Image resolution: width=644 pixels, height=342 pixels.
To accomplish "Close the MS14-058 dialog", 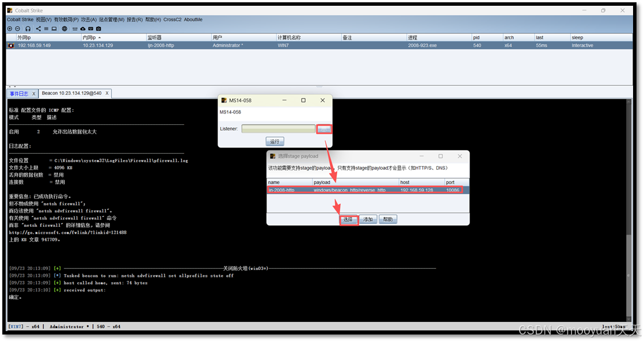I will (x=322, y=100).
